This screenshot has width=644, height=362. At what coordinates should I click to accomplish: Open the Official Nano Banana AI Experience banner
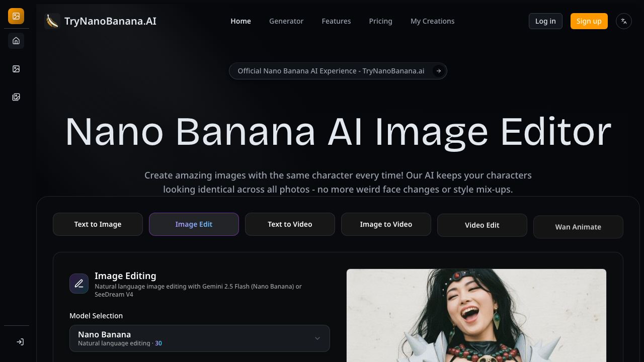[x=338, y=71]
